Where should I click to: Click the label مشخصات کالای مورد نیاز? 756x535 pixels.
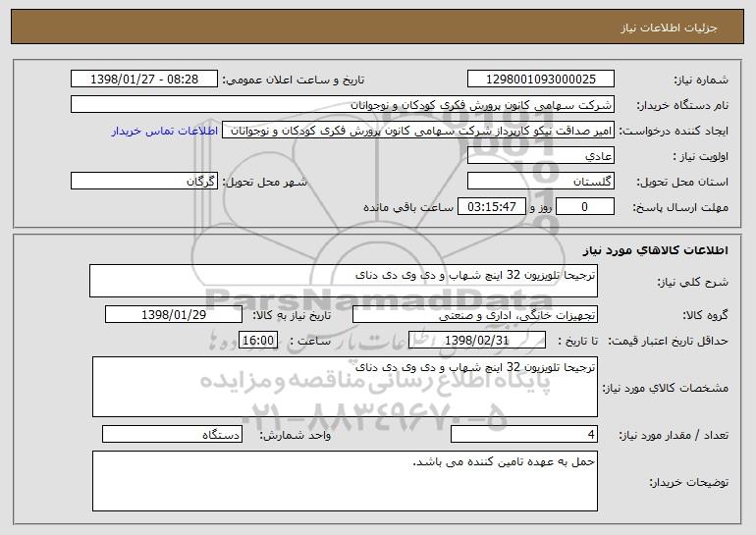click(x=666, y=388)
